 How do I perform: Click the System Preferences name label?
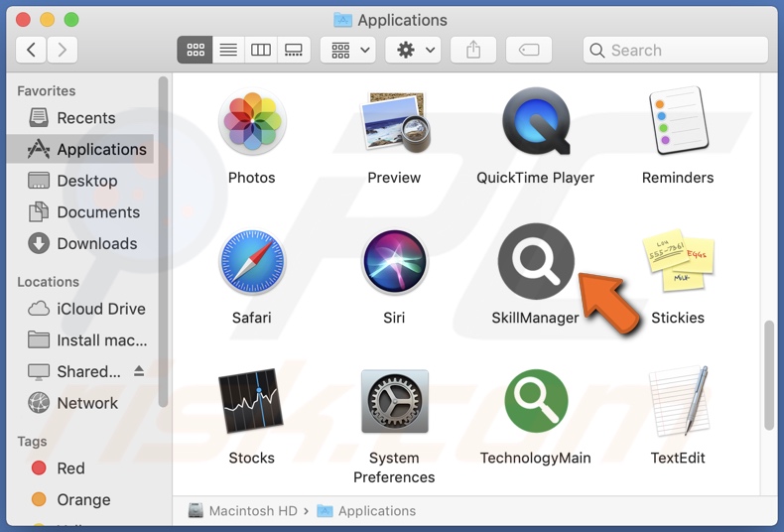tap(394, 467)
